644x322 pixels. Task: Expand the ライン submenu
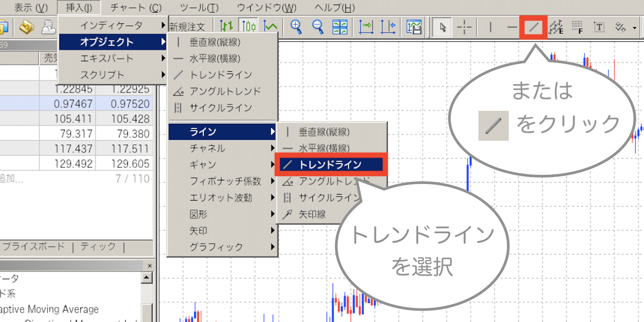pyautogui.click(x=223, y=132)
